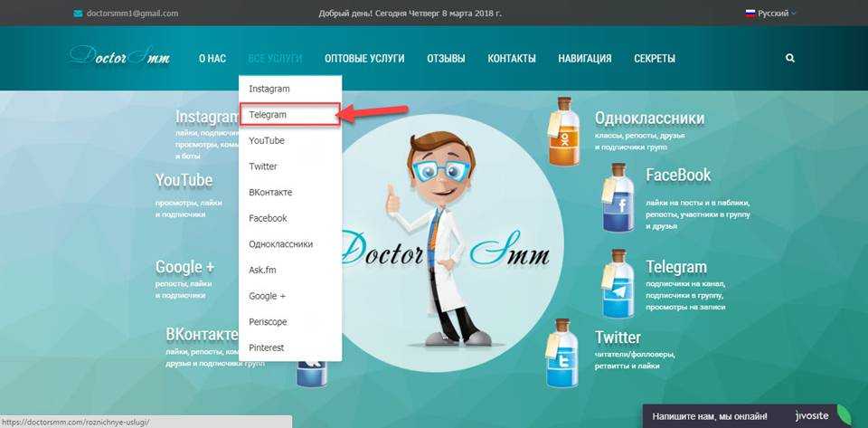Click the envelope email icon
The image size is (868, 428).
78,14
